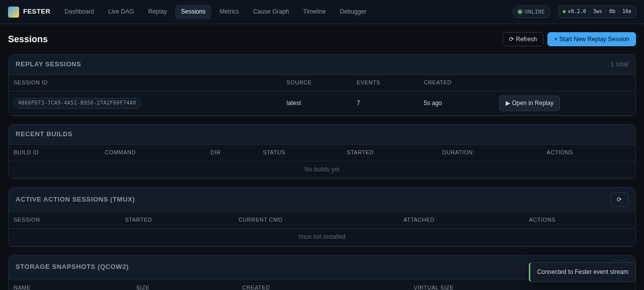Click the 'tmux not installed' message
Viewport: 644px width, 290px height.
[322, 237]
